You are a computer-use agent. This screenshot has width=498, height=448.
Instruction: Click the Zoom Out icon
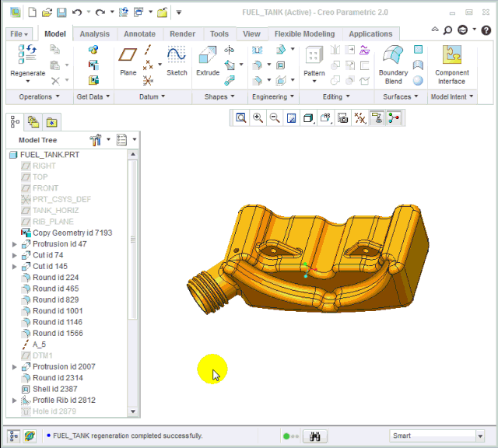[275, 118]
